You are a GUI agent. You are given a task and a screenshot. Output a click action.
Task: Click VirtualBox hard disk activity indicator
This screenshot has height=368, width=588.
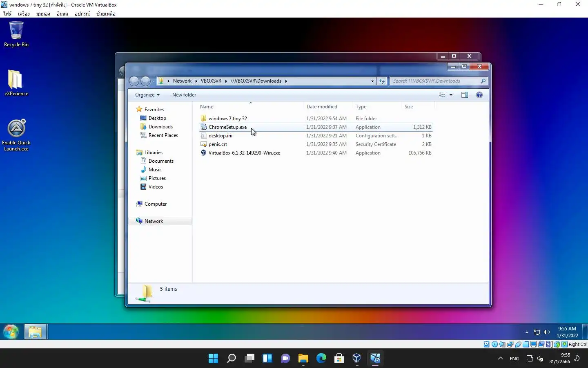point(487,344)
